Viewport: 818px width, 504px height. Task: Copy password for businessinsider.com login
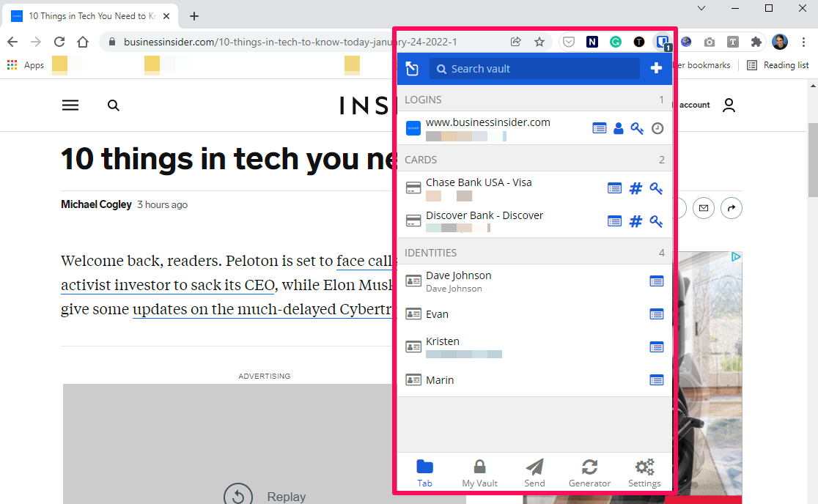pos(637,128)
